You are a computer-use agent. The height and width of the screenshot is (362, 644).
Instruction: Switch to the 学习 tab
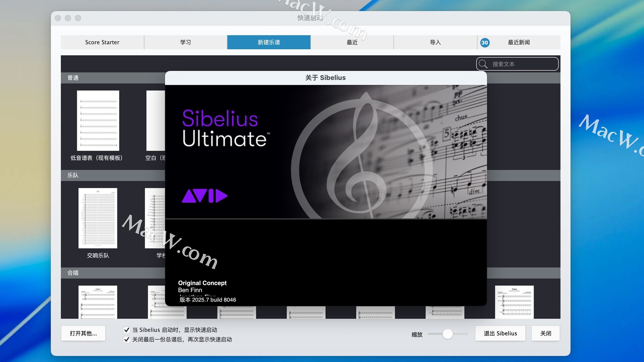point(185,42)
